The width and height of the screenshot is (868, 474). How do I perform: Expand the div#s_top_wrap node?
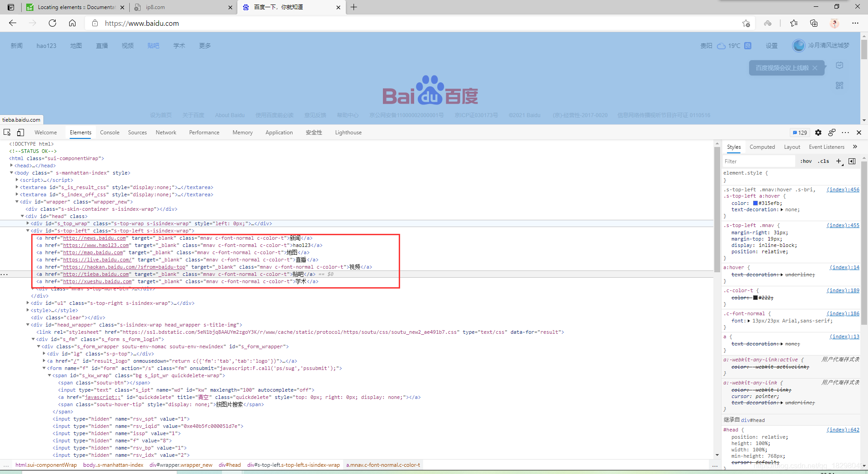click(x=28, y=223)
